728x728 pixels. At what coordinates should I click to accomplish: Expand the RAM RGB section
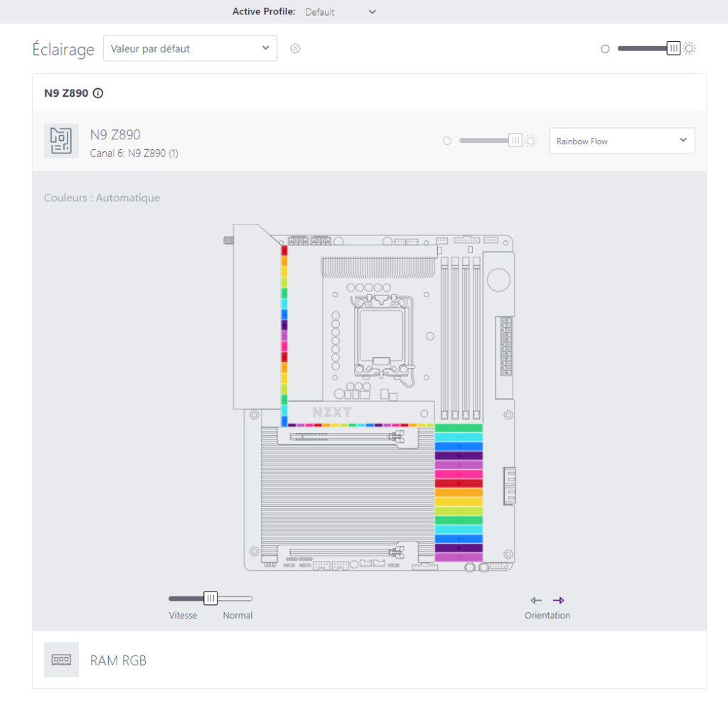pos(370,659)
